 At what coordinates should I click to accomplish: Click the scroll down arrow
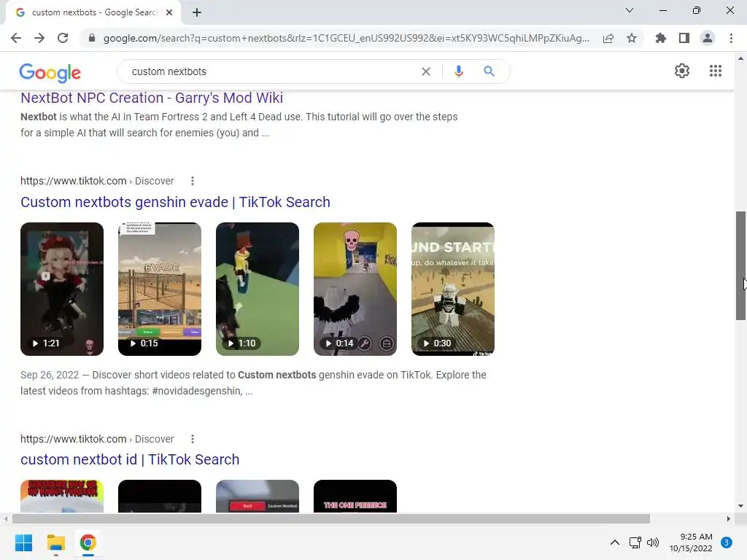tap(740, 506)
